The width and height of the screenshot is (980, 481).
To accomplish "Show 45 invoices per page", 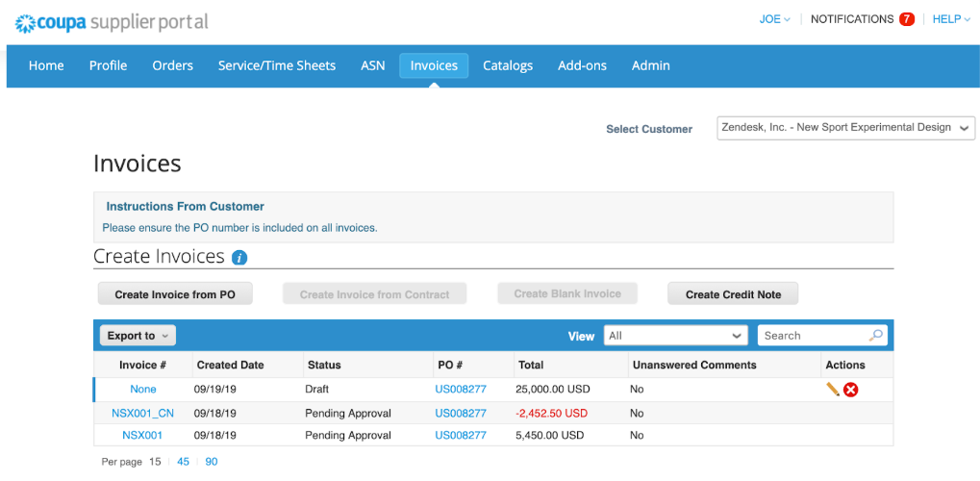I will [x=183, y=462].
